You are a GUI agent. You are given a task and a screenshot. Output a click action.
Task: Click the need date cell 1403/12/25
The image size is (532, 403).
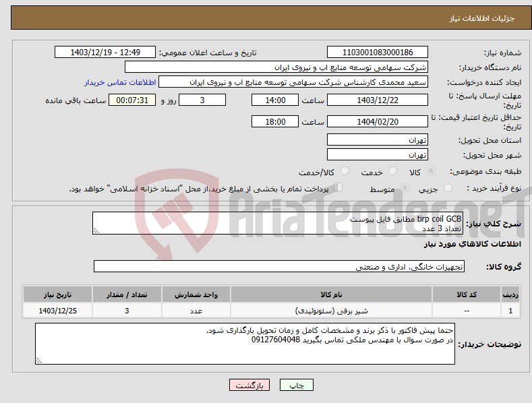click(x=58, y=311)
